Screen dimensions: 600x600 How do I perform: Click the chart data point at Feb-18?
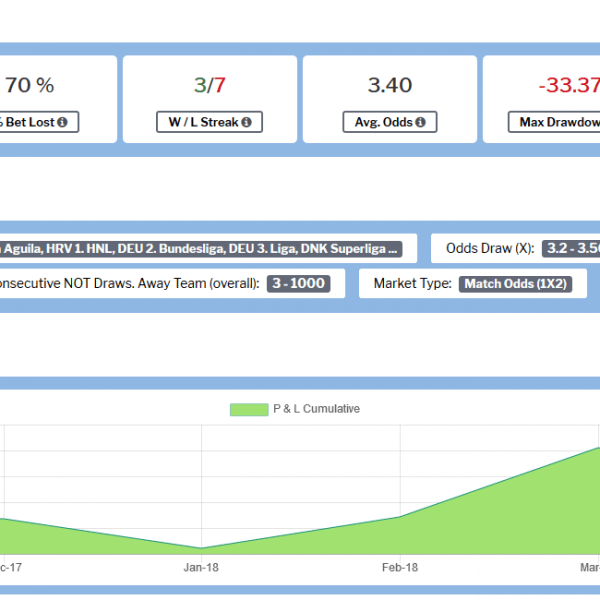pyautogui.click(x=400, y=517)
